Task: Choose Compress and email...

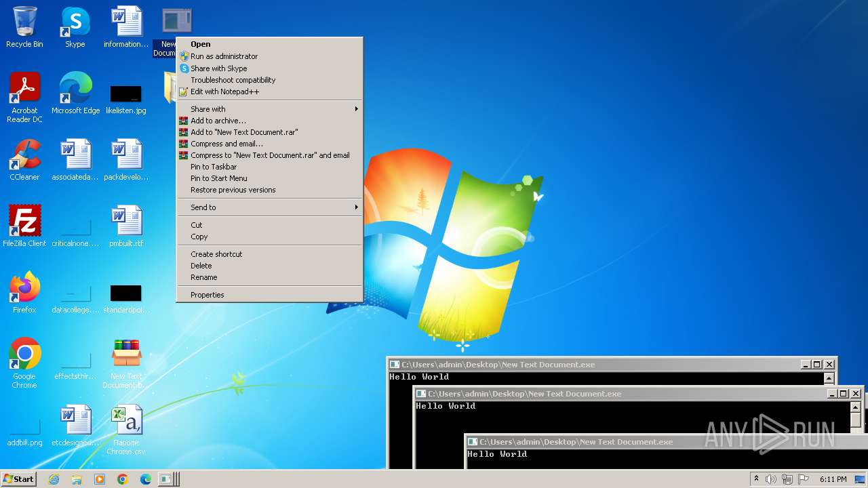Action: (270, 144)
